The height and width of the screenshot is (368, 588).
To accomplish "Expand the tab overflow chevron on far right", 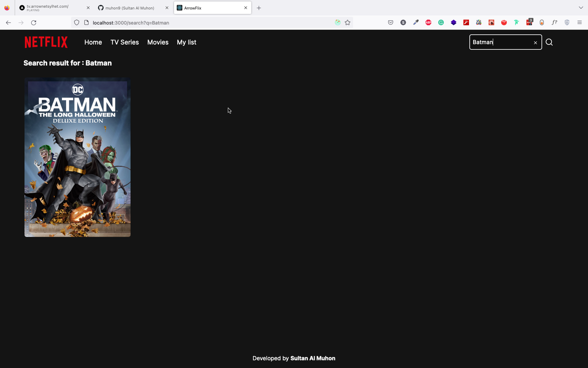I will pyautogui.click(x=582, y=8).
